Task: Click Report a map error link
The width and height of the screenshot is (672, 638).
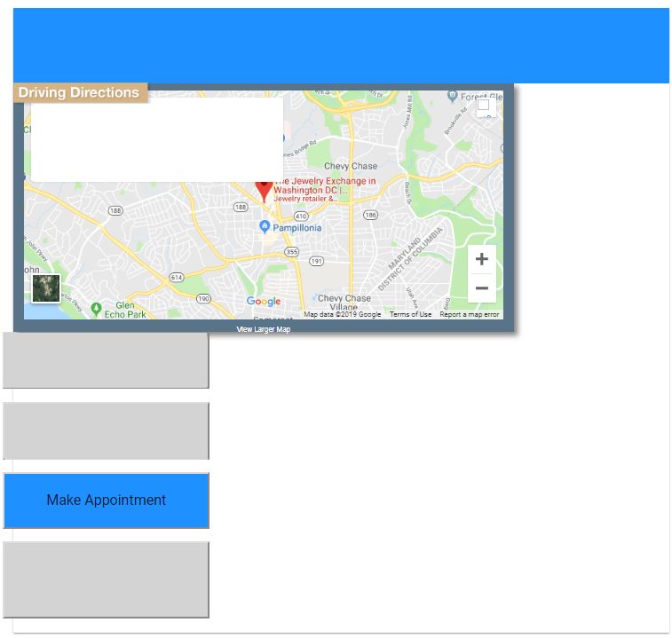Action: click(x=470, y=314)
